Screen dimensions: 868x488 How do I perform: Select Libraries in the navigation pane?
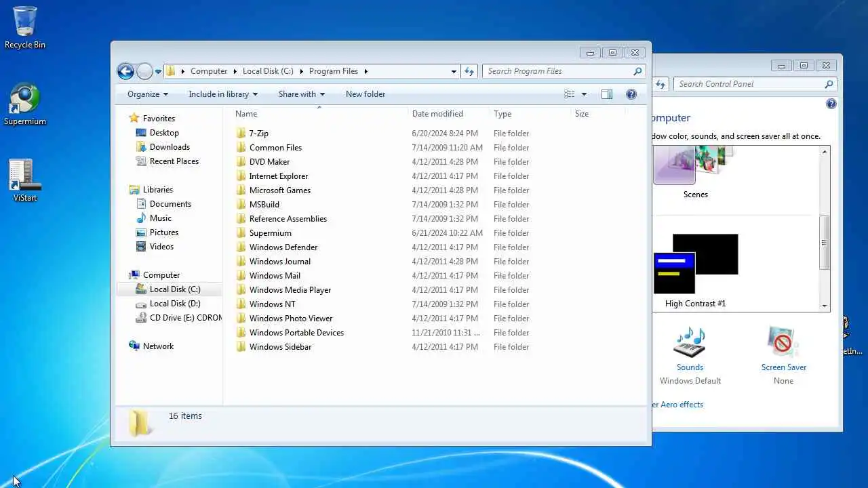pos(157,190)
